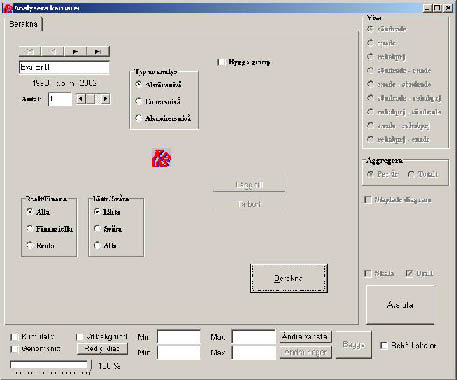The height and width of the screenshot is (380, 457).
Task: Enable the Bygg grupp checkbox
Action: [x=221, y=62]
